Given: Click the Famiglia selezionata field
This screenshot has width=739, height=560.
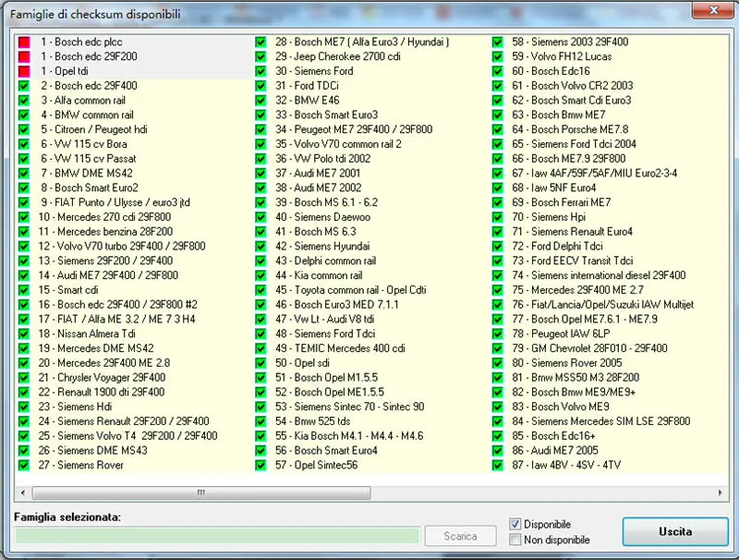Looking at the screenshot, I should [217, 536].
